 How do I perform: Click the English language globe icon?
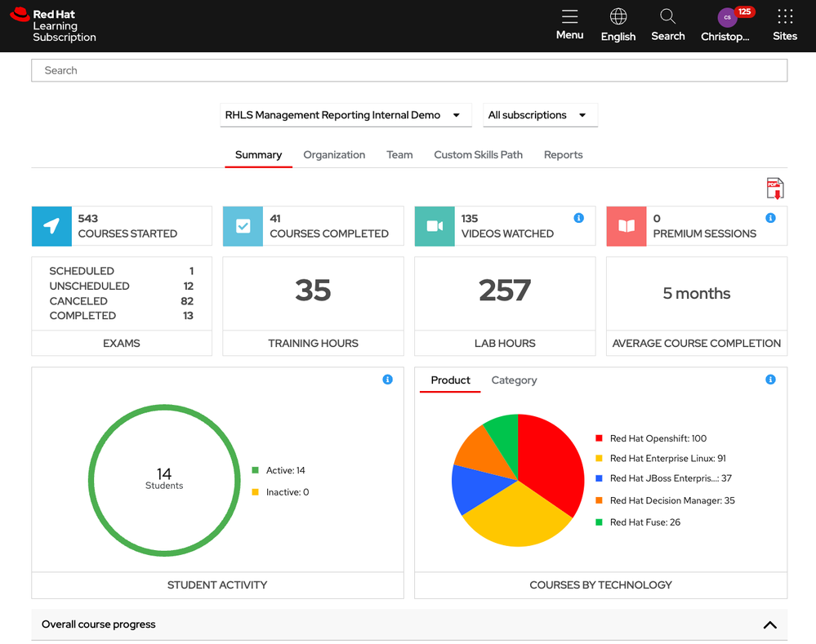point(618,17)
